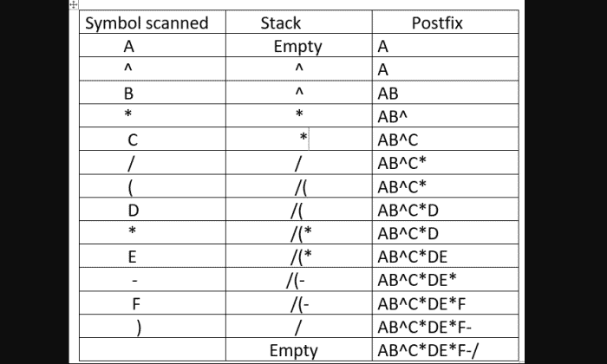Image resolution: width=607 pixels, height=364 pixels.
Task: Click the empty last symbol scanned cell
Action: 153,349
